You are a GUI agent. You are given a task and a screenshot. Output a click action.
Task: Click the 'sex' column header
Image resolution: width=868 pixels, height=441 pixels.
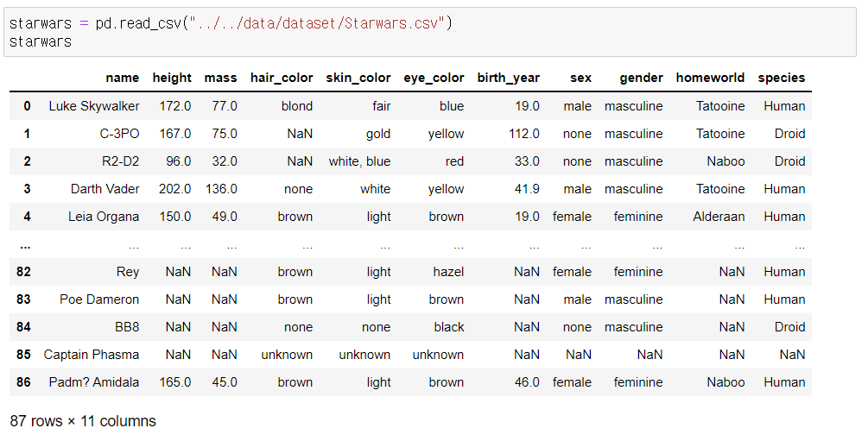pos(580,78)
